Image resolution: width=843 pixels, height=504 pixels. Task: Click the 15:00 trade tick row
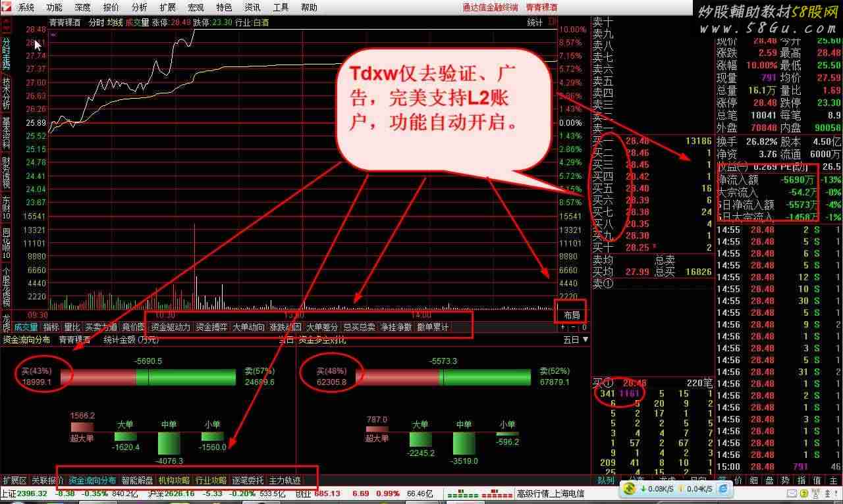[x=778, y=466]
